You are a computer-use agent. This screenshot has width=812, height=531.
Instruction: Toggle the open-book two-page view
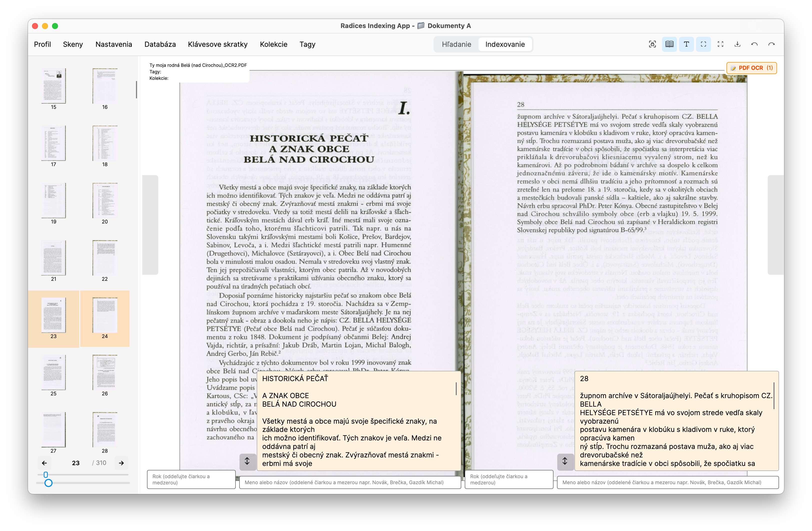pyautogui.click(x=669, y=44)
